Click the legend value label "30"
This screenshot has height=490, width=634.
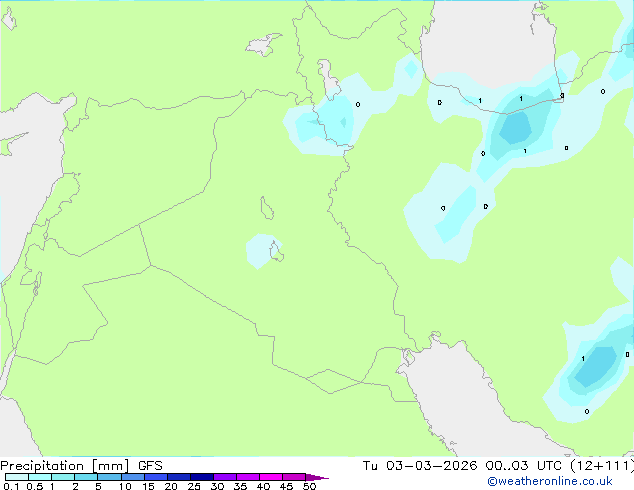pyautogui.click(x=217, y=486)
